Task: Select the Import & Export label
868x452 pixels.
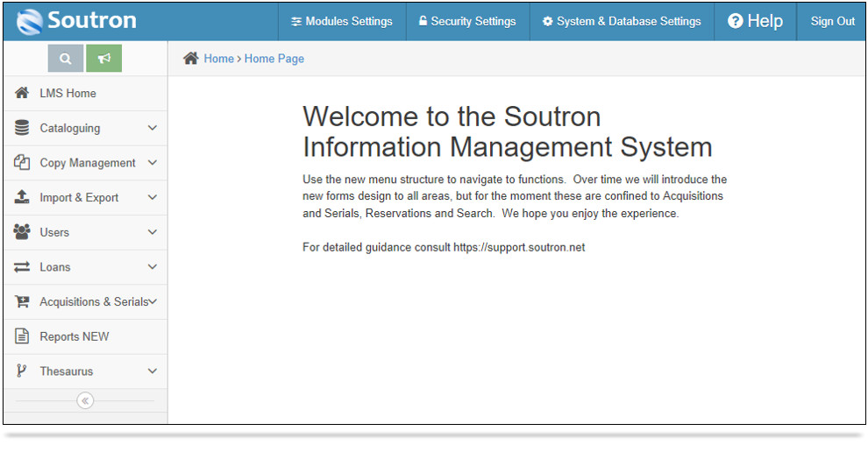Action: tap(79, 197)
